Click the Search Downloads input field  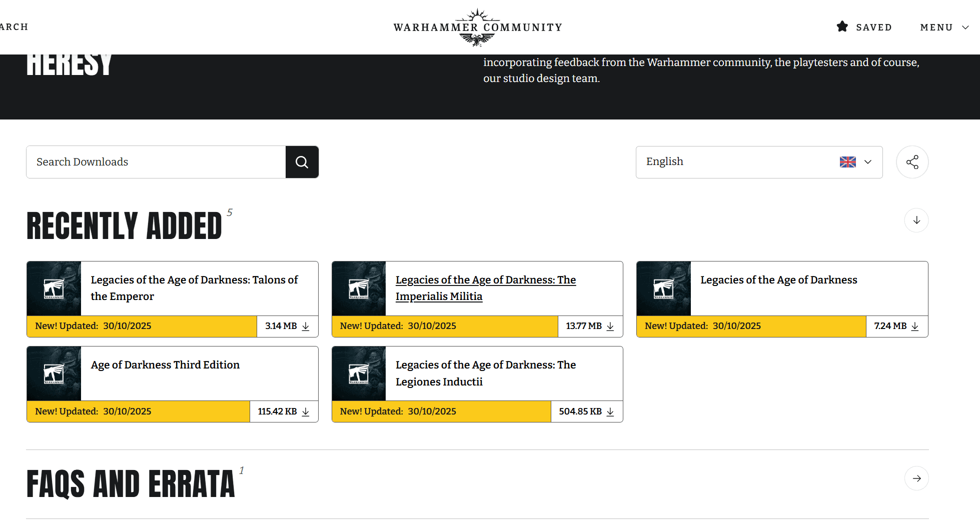[x=156, y=162]
